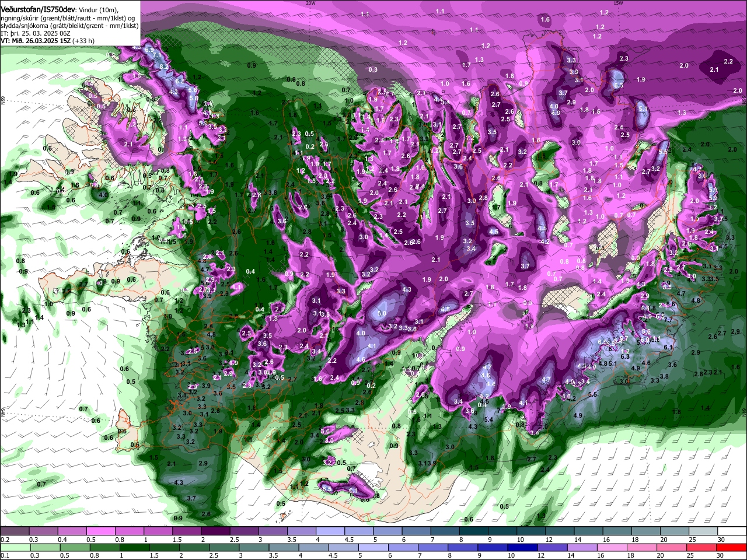
Task: Select the '(+33 h)' forecast offset text
Action: (x=83, y=41)
